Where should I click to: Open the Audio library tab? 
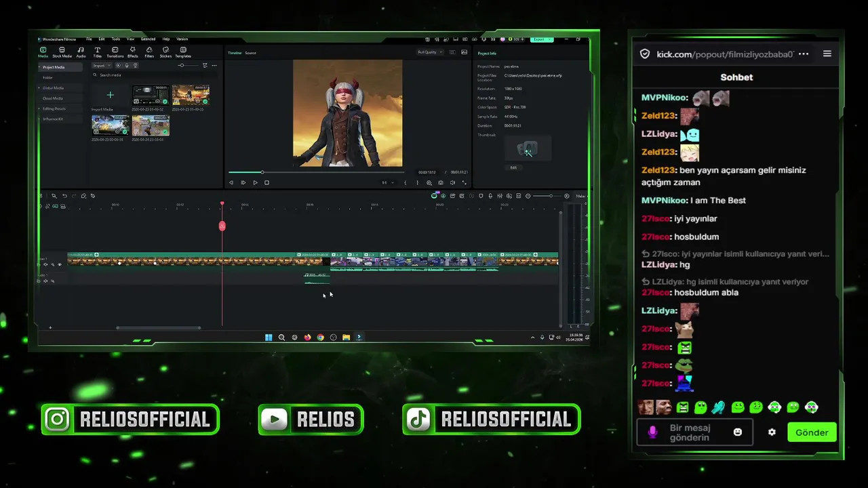[x=81, y=52]
